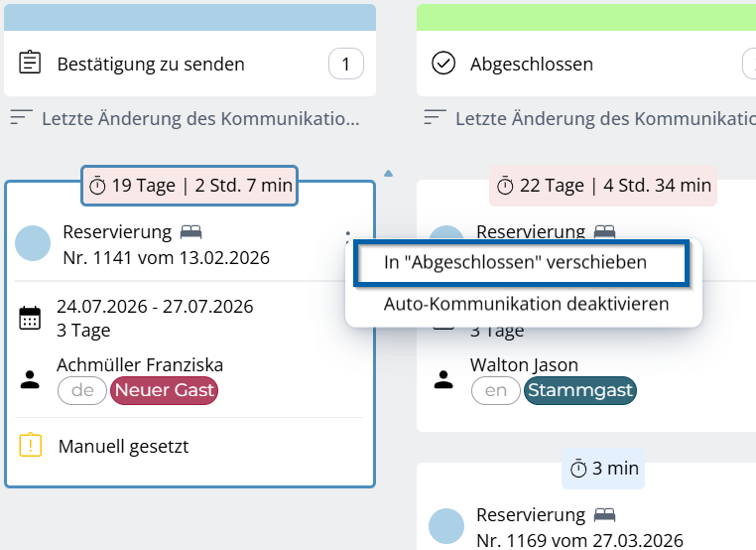Click the Neuer Gast tag
Viewport: 756px width, 550px height.
tap(164, 390)
